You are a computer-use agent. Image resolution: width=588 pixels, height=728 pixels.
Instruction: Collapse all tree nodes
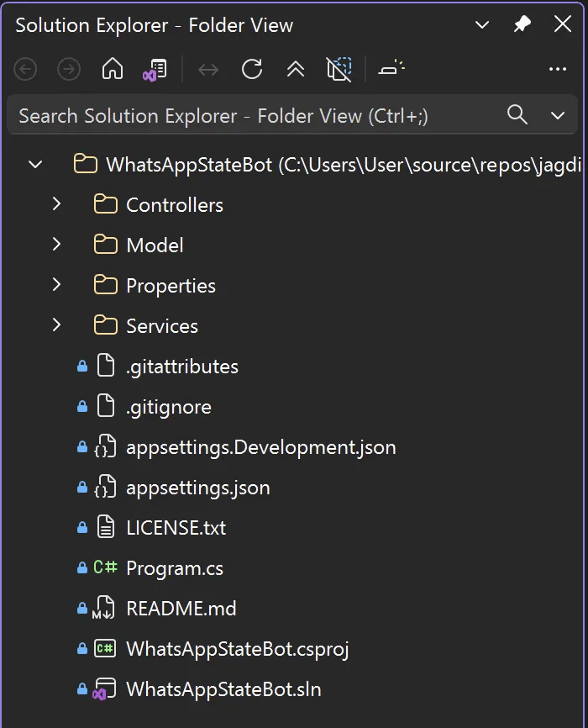click(295, 69)
